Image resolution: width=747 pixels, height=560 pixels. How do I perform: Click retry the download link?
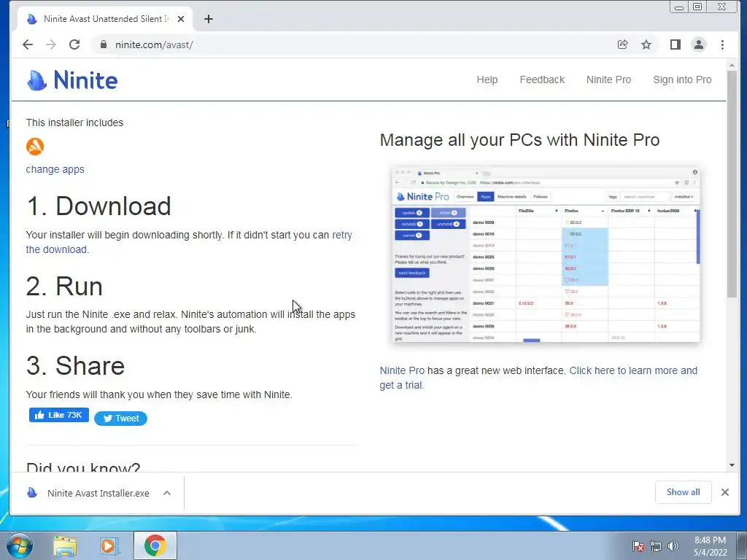[341, 235]
